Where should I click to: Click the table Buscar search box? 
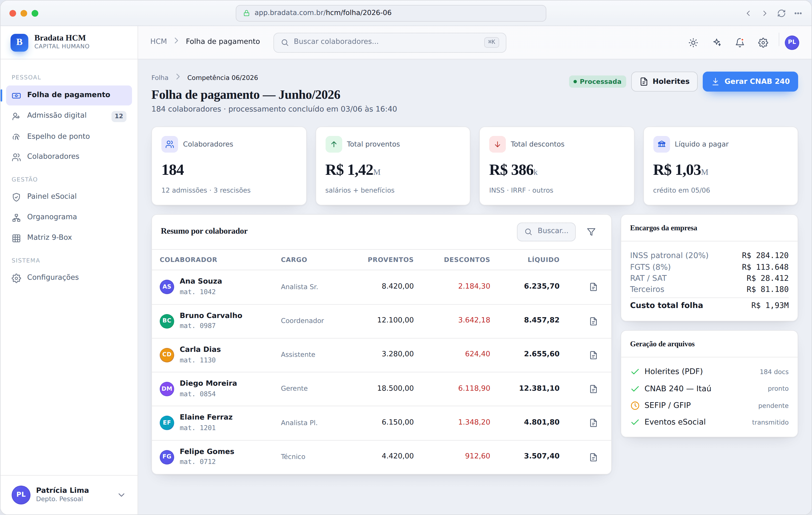pyautogui.click(x=546, y=231)
